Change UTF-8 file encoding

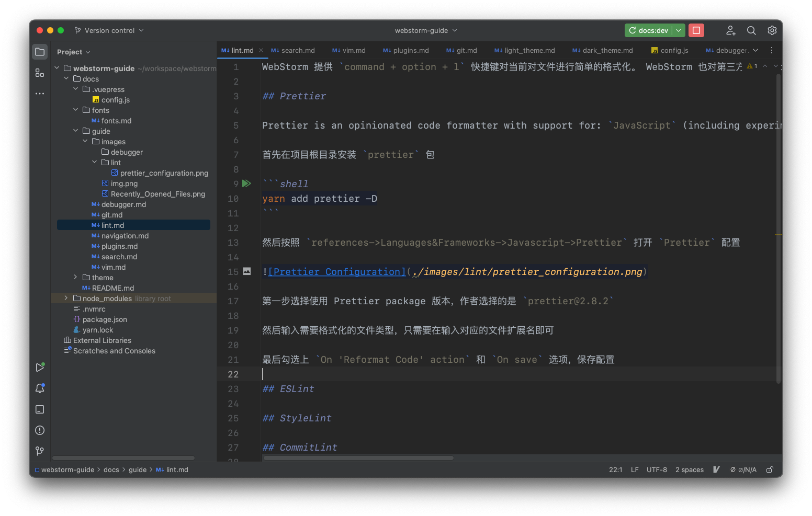click(x=657, y=469)
